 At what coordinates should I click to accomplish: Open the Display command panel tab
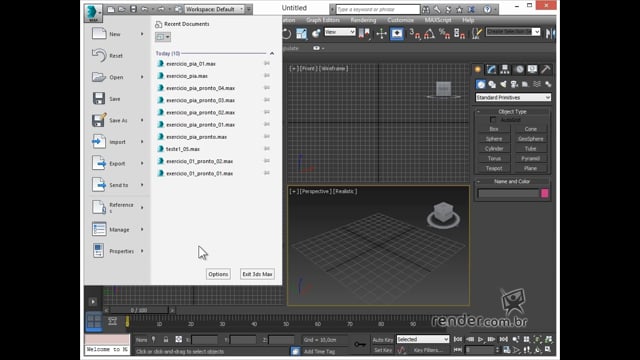coord(532,69)
